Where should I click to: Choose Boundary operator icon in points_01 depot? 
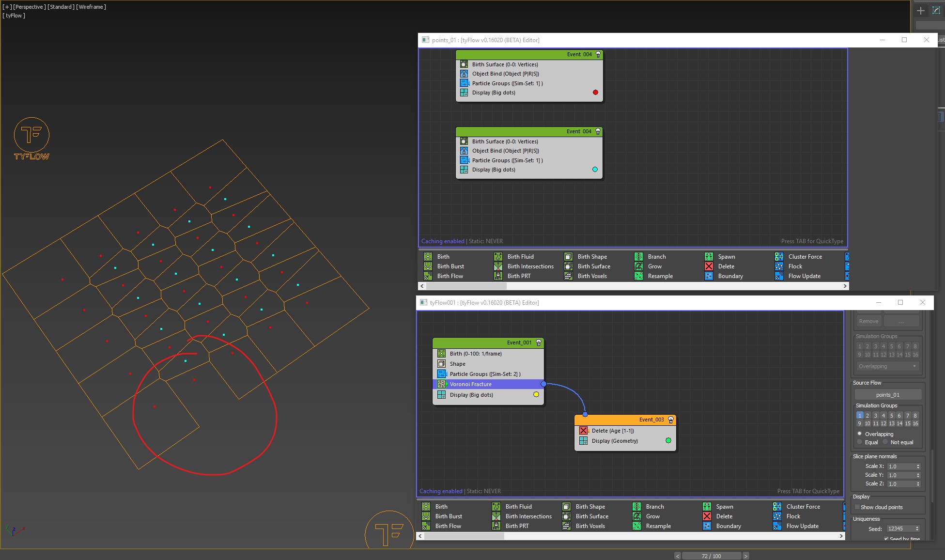(709, 276)
